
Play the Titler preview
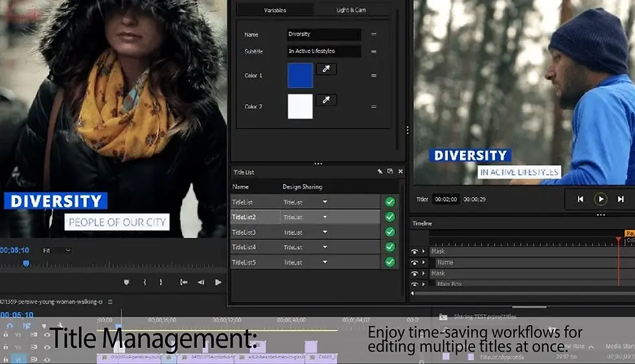tap(601, 199)
